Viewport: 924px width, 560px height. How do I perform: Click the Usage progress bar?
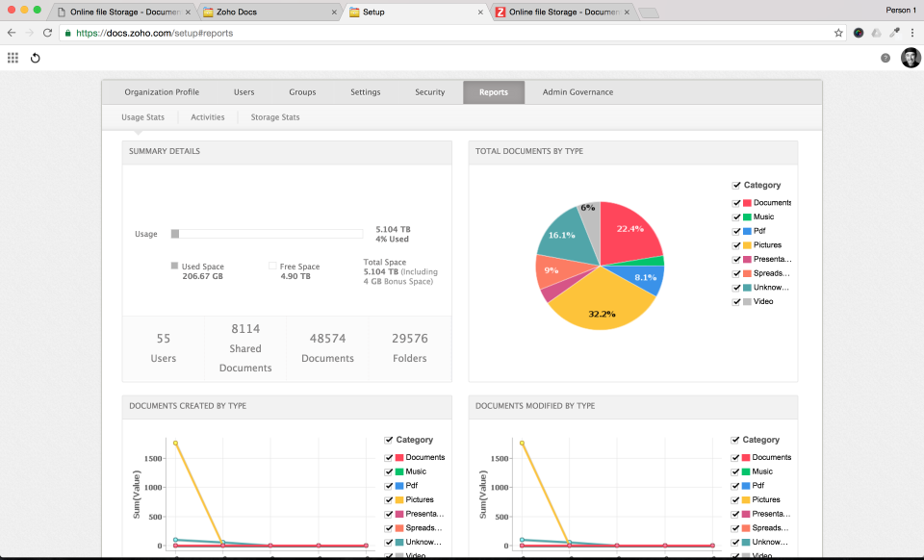point(267,233)
